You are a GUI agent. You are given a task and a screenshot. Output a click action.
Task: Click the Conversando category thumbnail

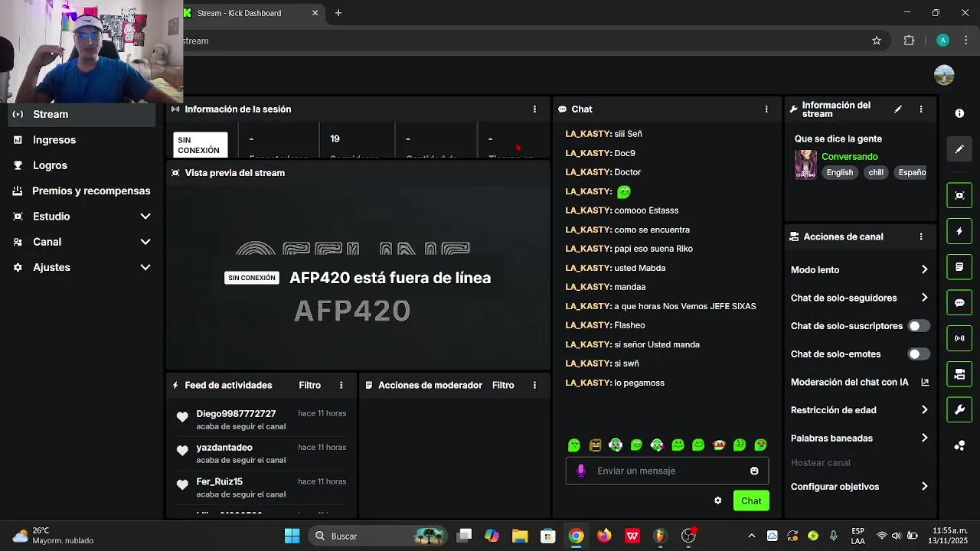pyautogui.click(x=805, y=165)
